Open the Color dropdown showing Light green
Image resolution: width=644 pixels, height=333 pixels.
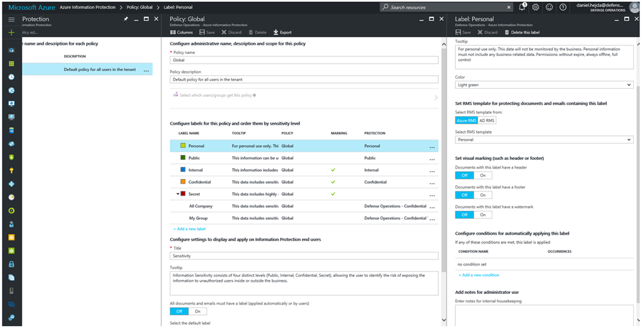point(544,85)
